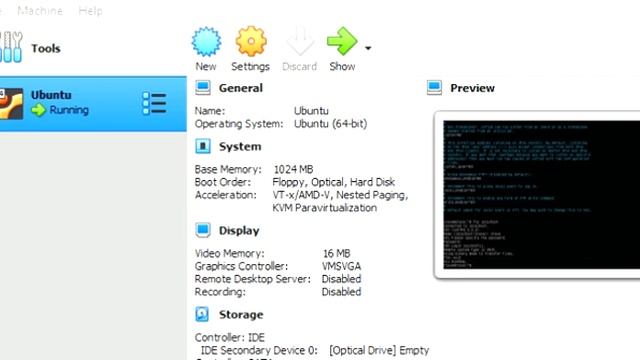Click the General section monitor icon

tap(203, 88)
